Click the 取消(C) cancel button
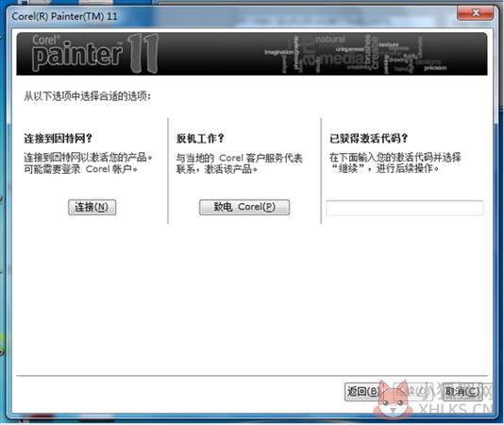Screen dimensions: 504x425 click(462, 392)
